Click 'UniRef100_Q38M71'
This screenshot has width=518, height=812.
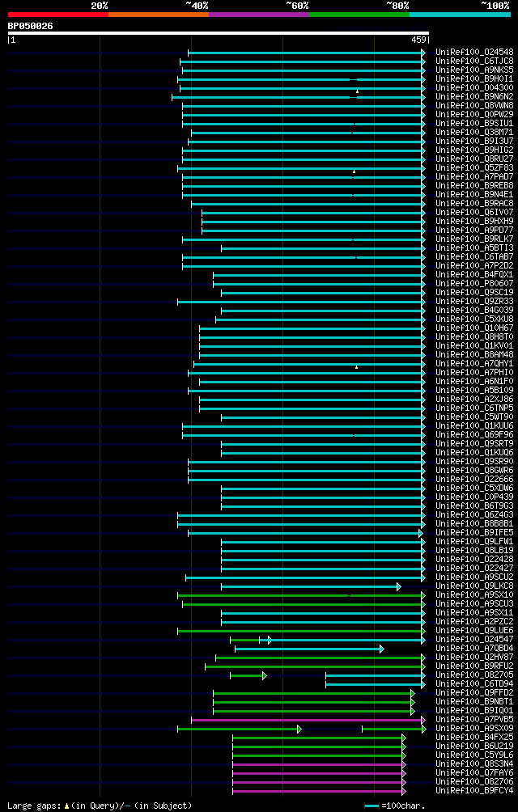click(x=474, y=132)
